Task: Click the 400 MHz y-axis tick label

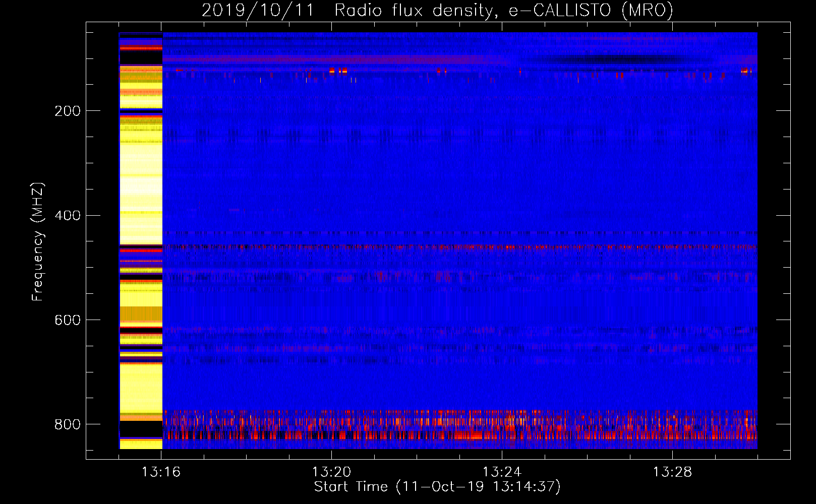Action: coord(67,216)
